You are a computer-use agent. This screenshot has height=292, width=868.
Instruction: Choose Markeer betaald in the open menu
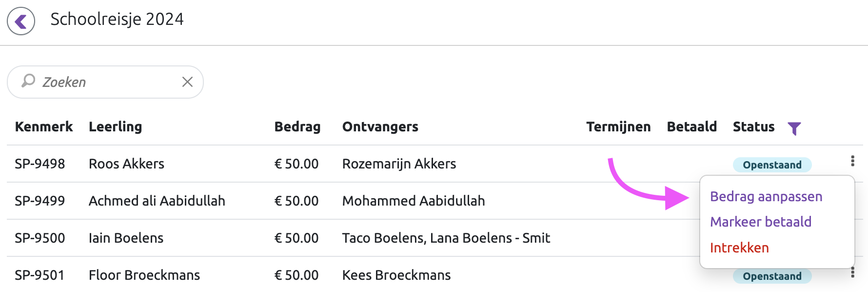761,222
